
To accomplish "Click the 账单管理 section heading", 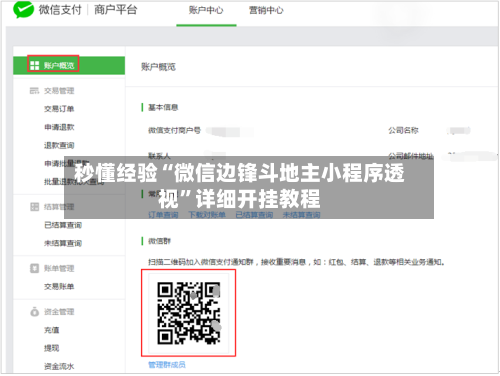I will click(x=59, y=268).
